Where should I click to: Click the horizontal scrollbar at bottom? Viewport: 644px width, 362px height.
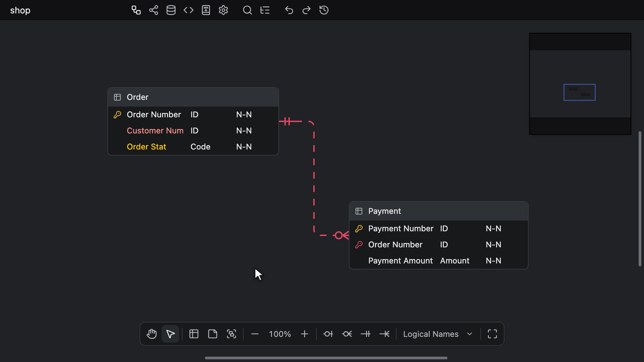point(326,358)
